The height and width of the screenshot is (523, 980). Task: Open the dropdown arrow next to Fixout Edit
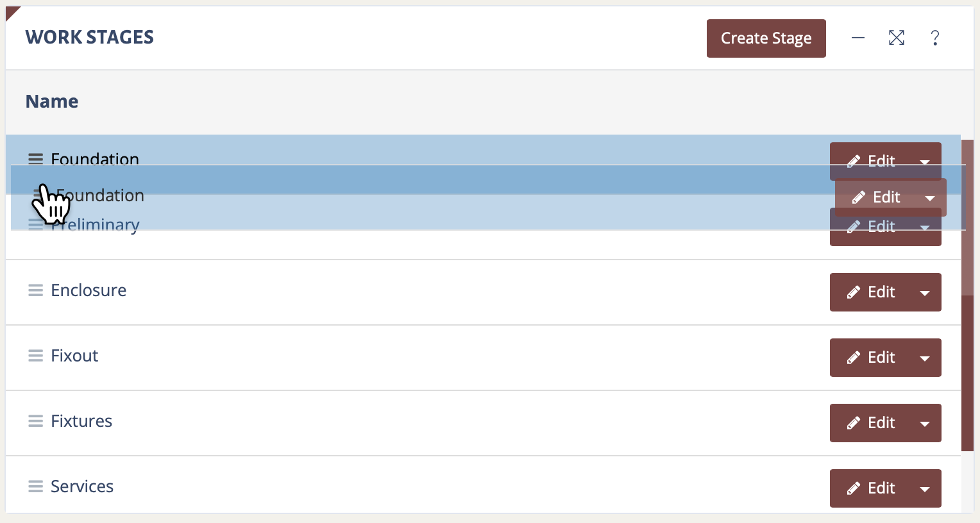925,358
